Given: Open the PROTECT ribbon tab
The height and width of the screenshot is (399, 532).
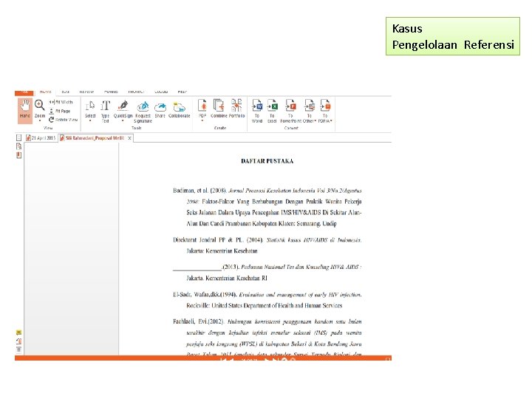Looking at the screenshot, I should click(x=136, y=92).
